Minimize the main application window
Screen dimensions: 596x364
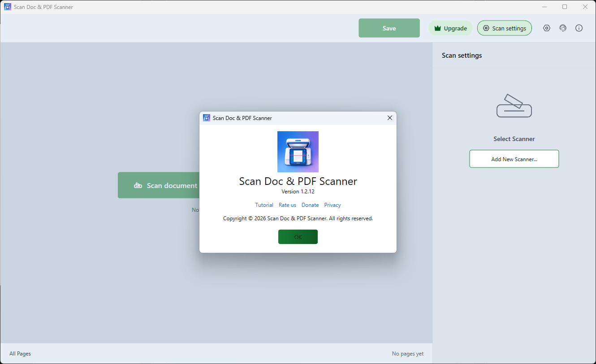coord(544,7)
